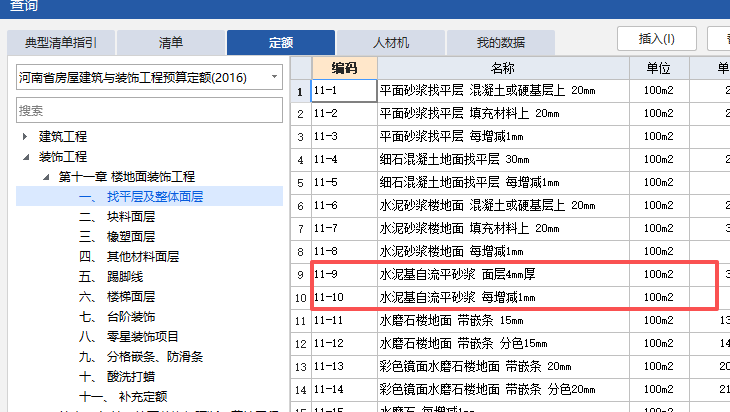
Task: Click code cell 11-2
Action: point(344,114)
